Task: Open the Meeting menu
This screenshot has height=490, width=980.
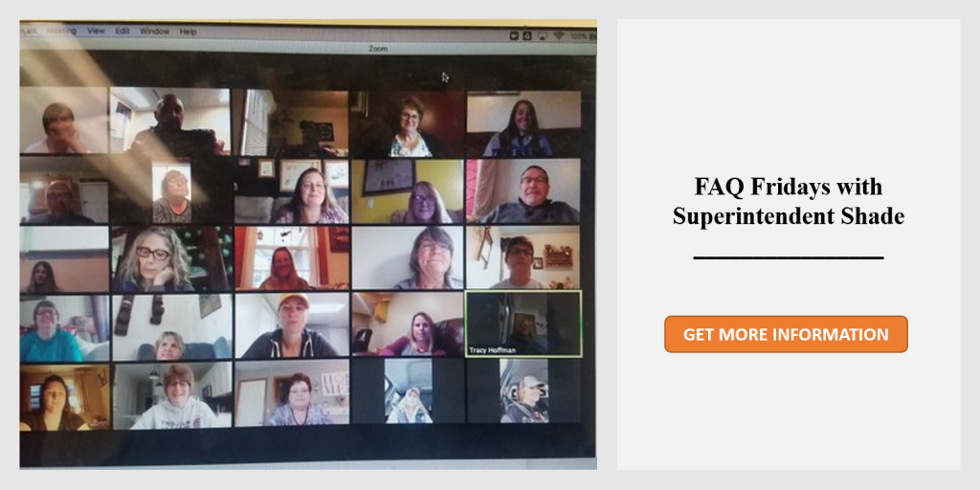Action: click(62, 32)
